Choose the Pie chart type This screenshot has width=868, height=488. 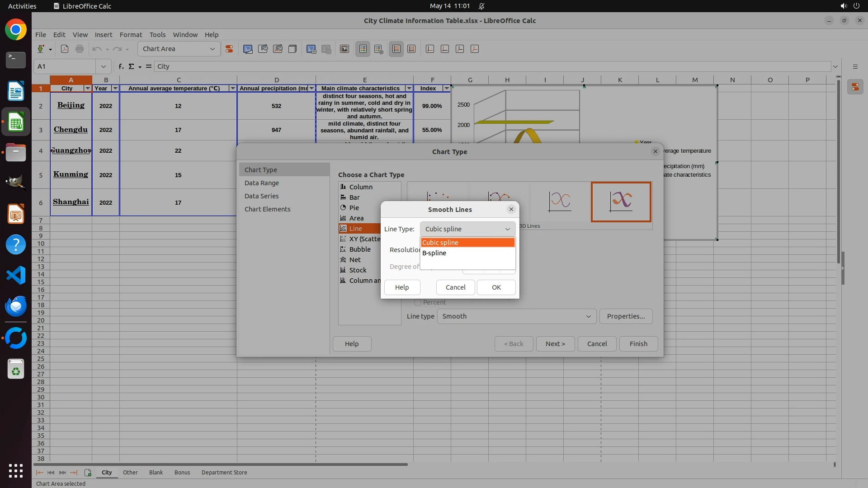[x=354, y=208]
